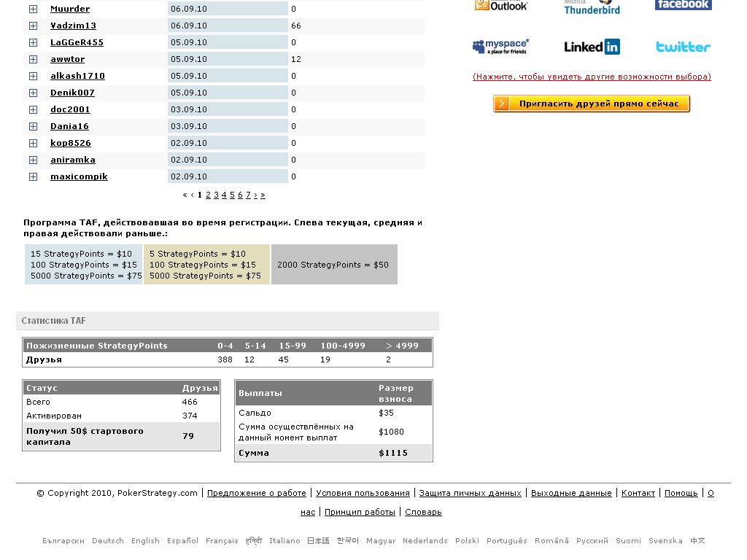Open 'Защита личных данных' footer link
Image resolution: width=747 pixels, height=560 pixels.
[x=471, y=494]
